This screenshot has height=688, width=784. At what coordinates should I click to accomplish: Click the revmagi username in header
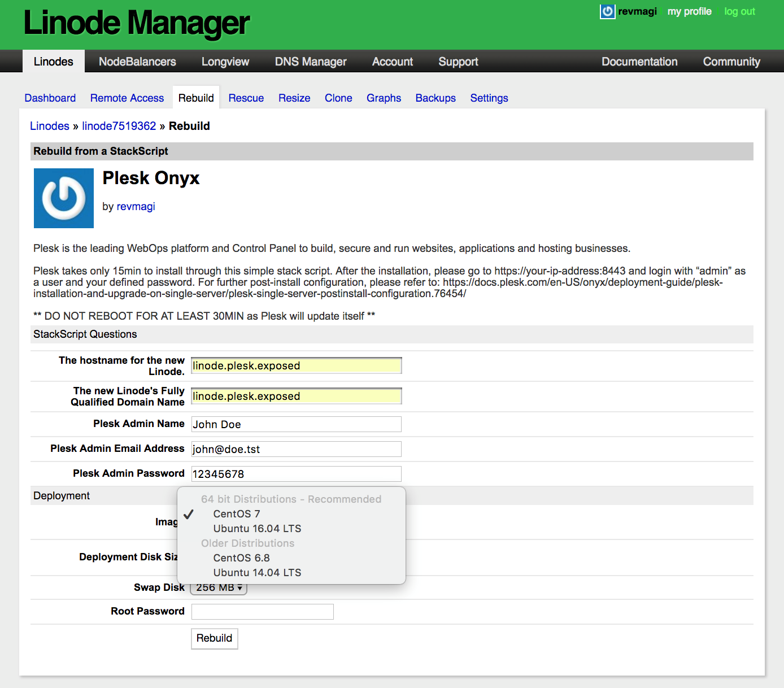tap(637, 11)
